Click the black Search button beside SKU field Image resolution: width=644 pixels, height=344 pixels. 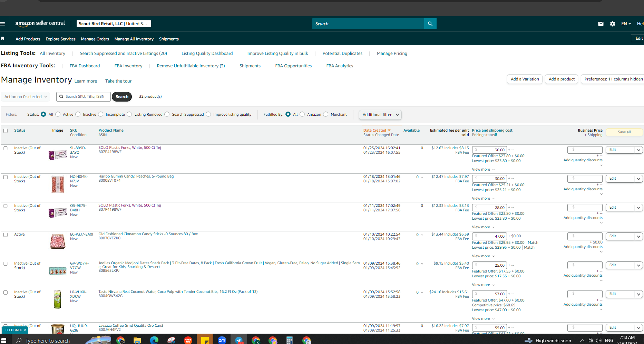(x=122, y=97)
